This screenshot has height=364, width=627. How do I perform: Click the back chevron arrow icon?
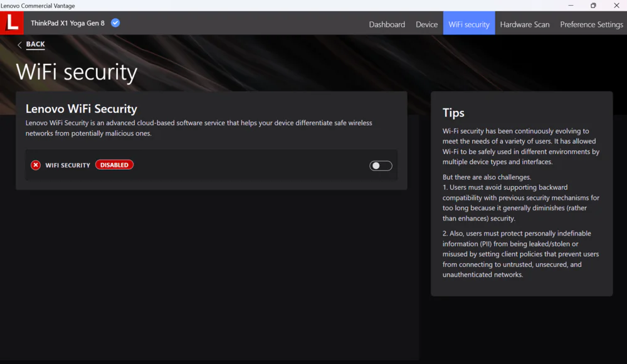(x=19, y=44)
